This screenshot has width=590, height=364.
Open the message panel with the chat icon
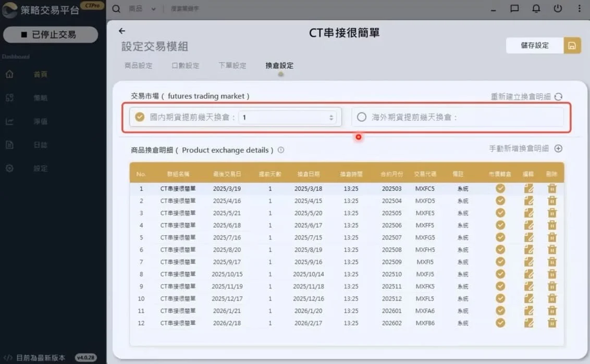click(514, 8)
